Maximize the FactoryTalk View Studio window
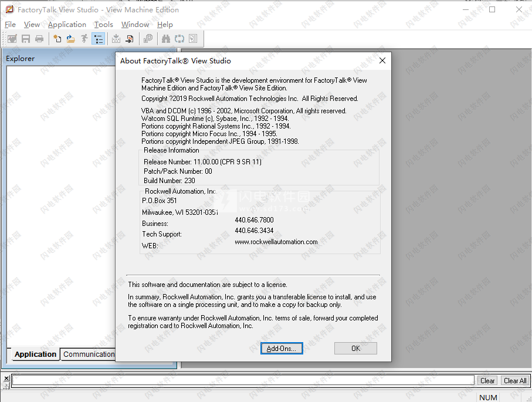 [492, 9]
